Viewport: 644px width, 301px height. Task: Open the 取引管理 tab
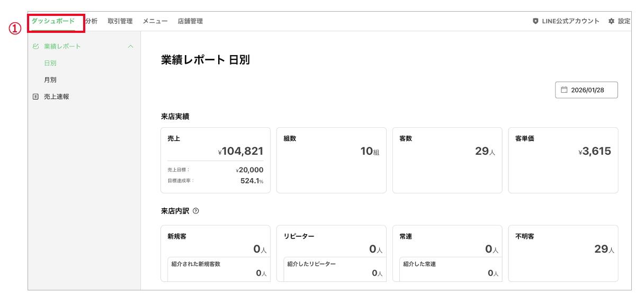click(120, 21)
